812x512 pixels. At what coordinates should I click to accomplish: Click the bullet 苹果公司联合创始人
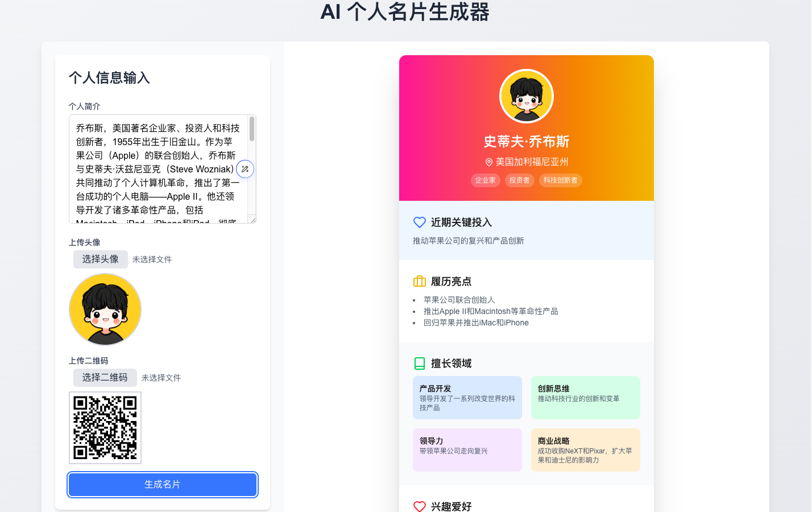click(459, 300)
